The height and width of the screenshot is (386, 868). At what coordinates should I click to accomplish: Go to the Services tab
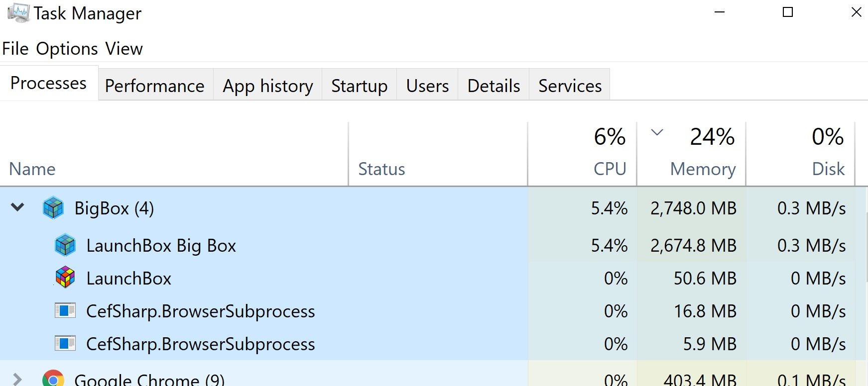point(570,86)
